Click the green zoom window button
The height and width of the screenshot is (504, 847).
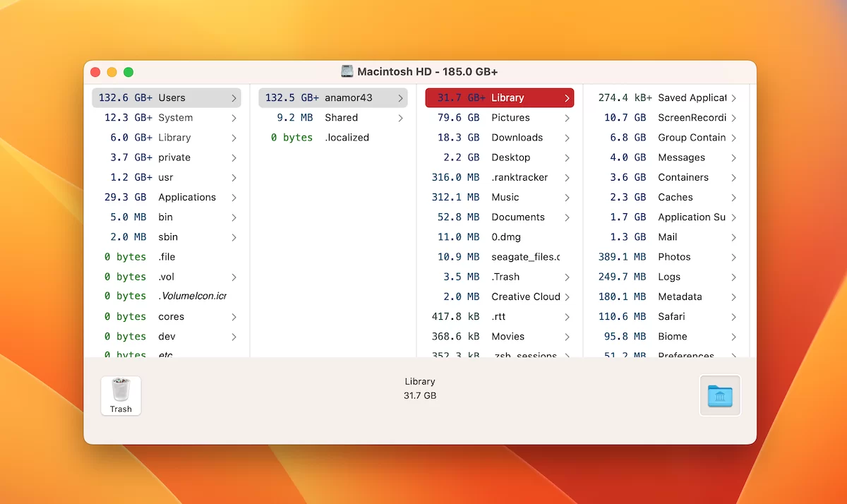point(128,72)
